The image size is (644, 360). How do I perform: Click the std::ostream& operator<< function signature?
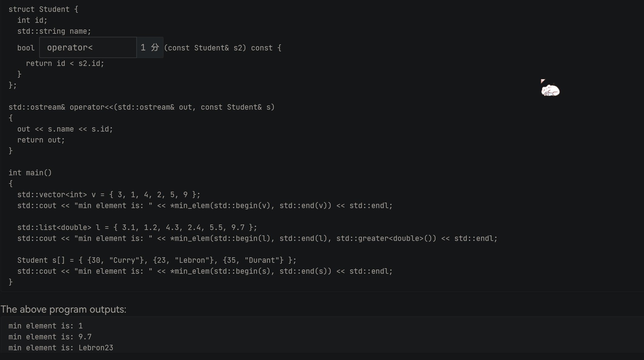coord(141,107)
